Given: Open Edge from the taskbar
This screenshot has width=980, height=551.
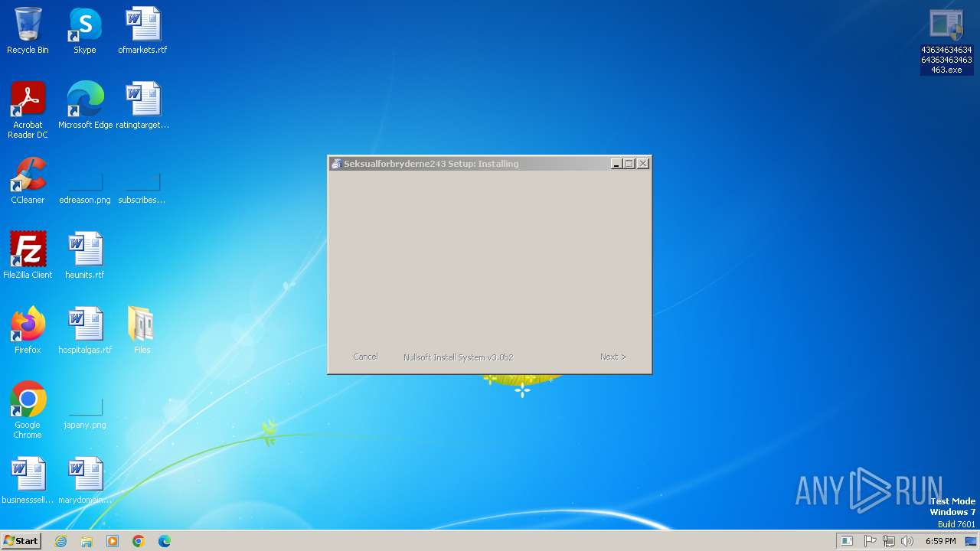Looking at the screenshot, I should 165,541.
